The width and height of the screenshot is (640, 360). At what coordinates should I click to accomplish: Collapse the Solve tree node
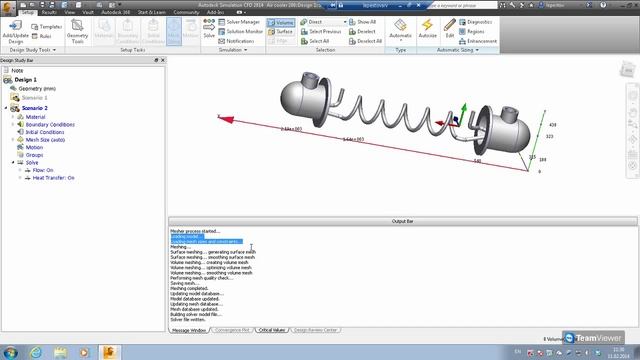coord(13,162)
